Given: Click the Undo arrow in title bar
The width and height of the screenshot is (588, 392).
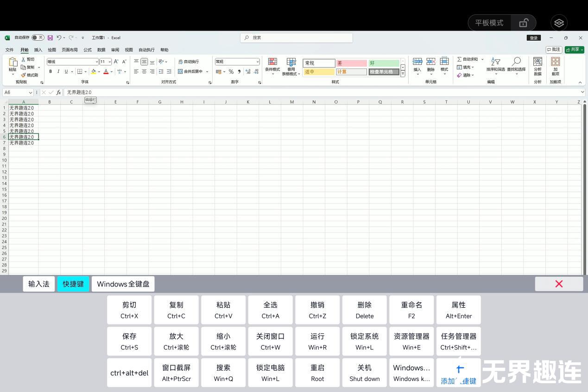Looking at the screenshot, I should (x=59, y=37).
